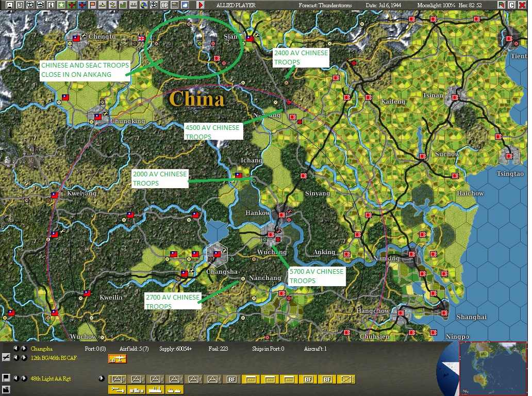
Task: Click red plane on blue background icon
Action: pos(82,5)
